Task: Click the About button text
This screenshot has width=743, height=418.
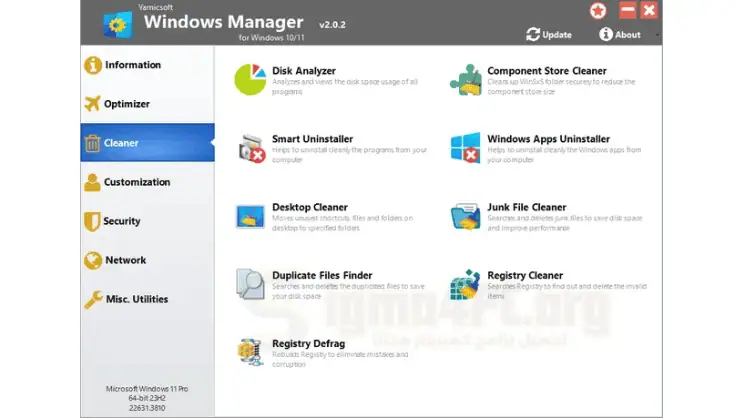Action: [x=628, y=35]
